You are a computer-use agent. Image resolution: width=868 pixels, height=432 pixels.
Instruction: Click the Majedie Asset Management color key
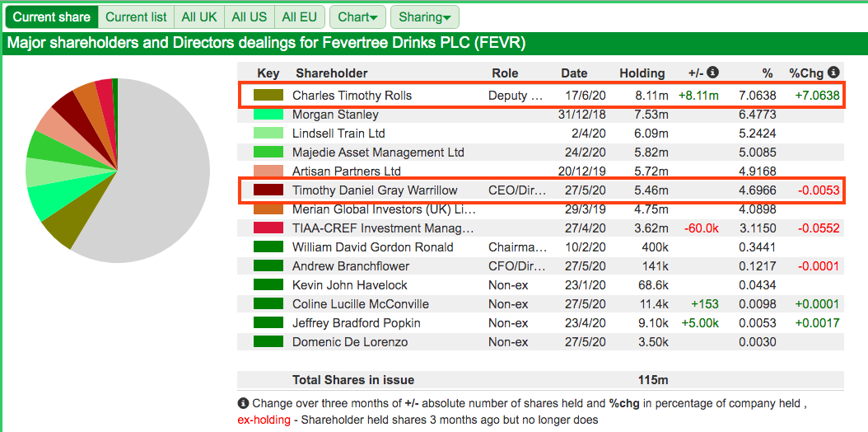click(x=268, y=153)
